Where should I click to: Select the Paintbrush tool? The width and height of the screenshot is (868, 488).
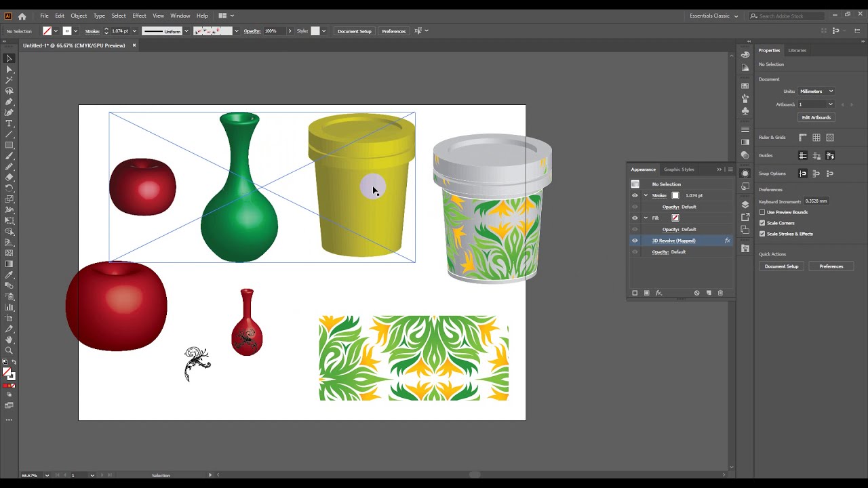click(x=9, y=156)
